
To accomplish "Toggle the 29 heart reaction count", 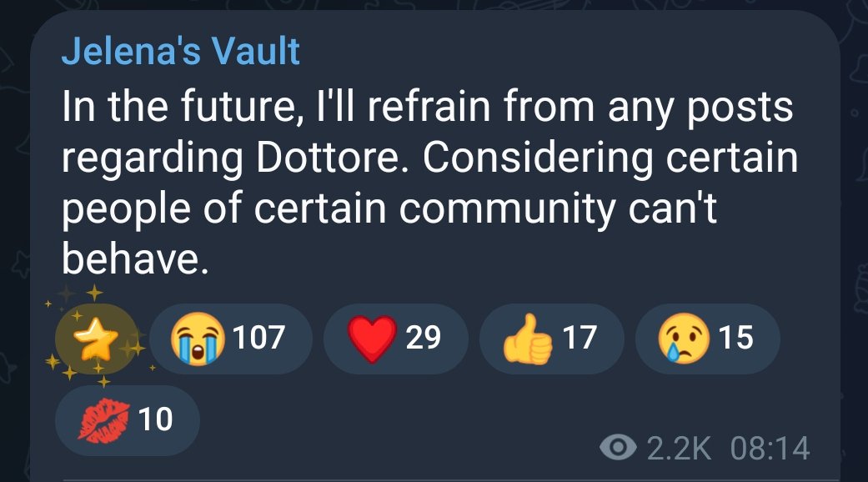I will [x=423, y=338].
